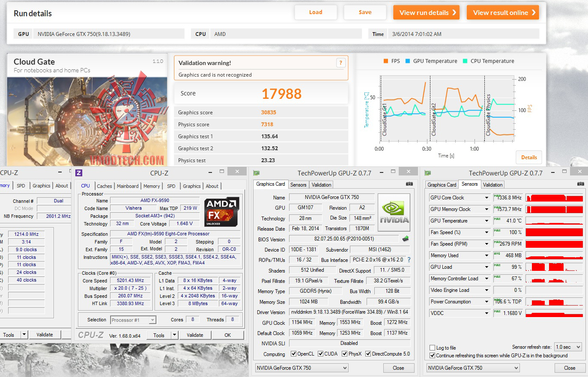Expand the Tools dropdown arrow beside CPU-Z version
Viewport: 588px width, 377px height.
[174, 335]
